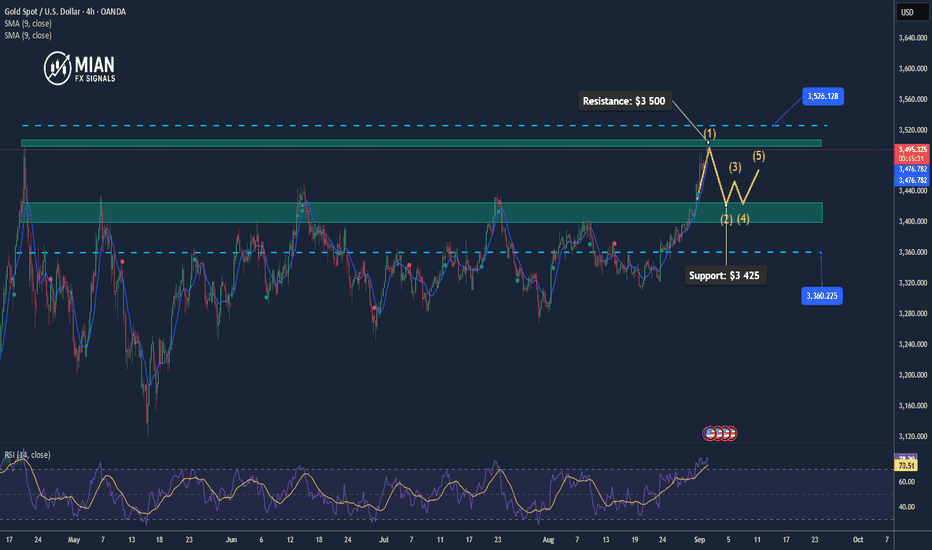Click the rightmost US flag economic event icon
Image resolution: width=932 pixels, height=550 pixels.
[x=731, y=433]
